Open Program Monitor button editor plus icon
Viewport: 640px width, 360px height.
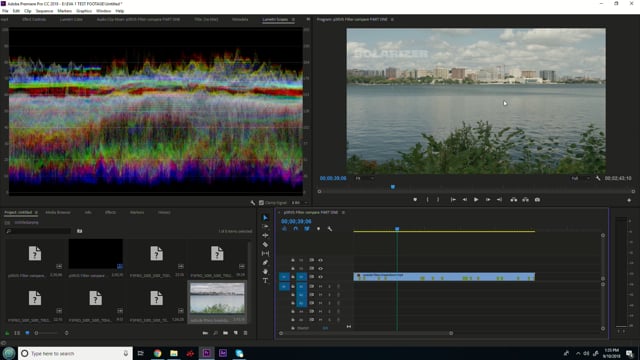pyautogui.click(x=629, y=200)
